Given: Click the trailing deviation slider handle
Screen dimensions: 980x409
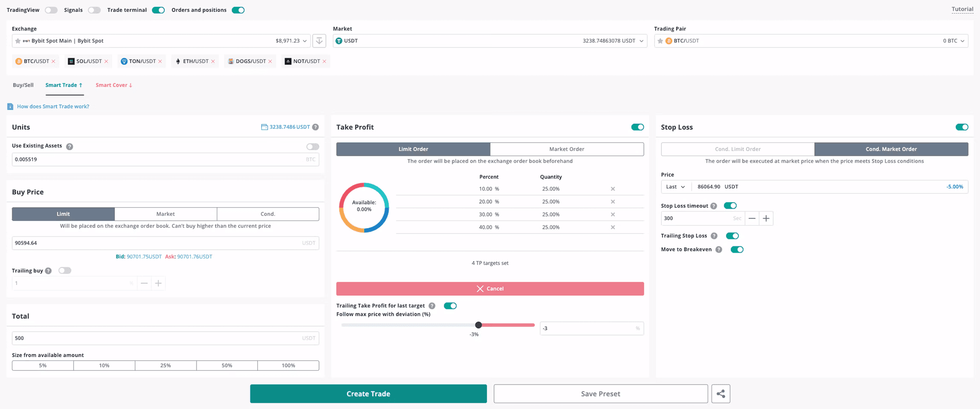Looking at the screenshot, I should tap(479, 325).
